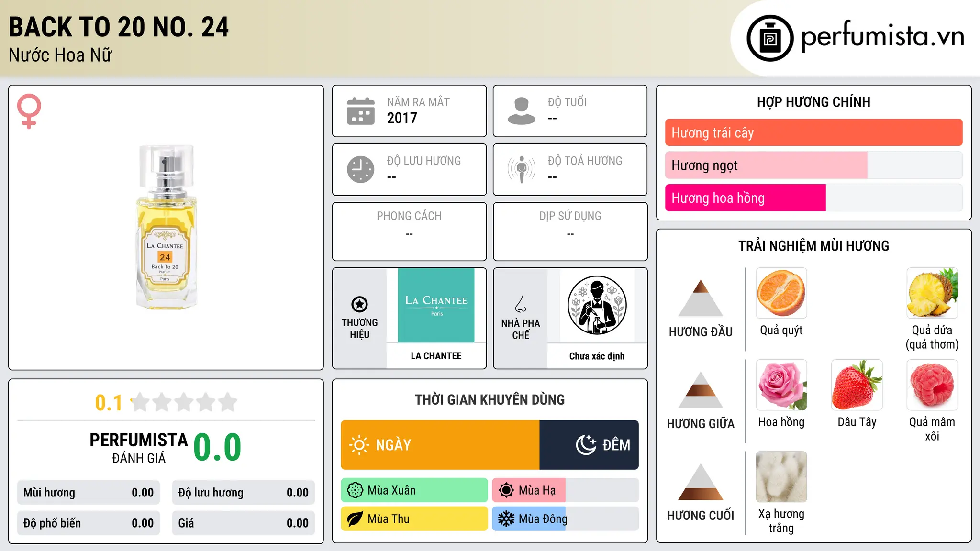The height and width of the screenshot is (551, 980).
Task: Click the Hương giữa pyramid icon
Action: point(701,390)
